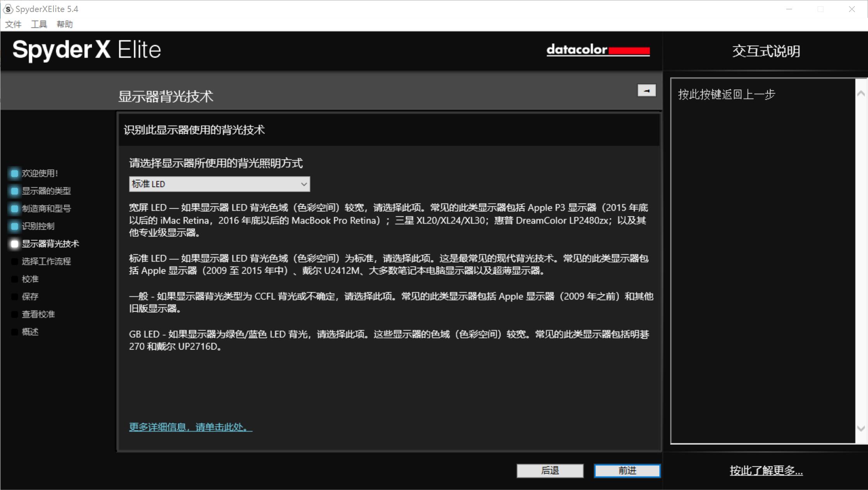Open the backlight type dropdown 标准 LED

[219, 184]
